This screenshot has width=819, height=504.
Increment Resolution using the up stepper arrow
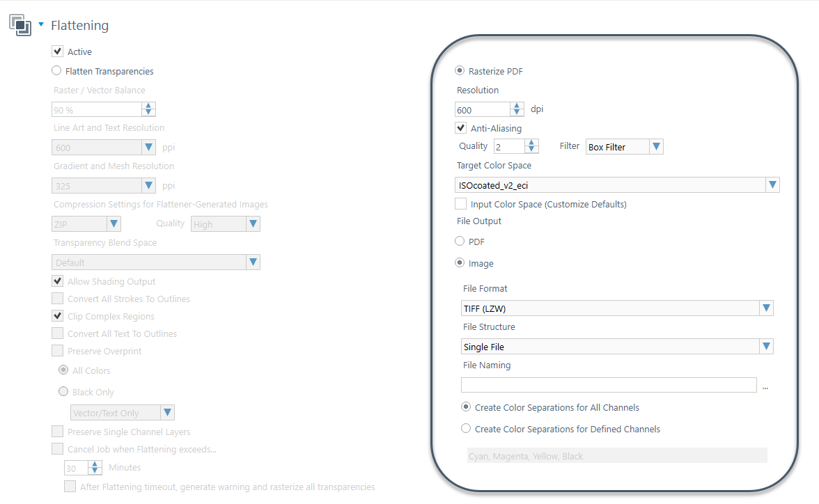pos(516,106)
